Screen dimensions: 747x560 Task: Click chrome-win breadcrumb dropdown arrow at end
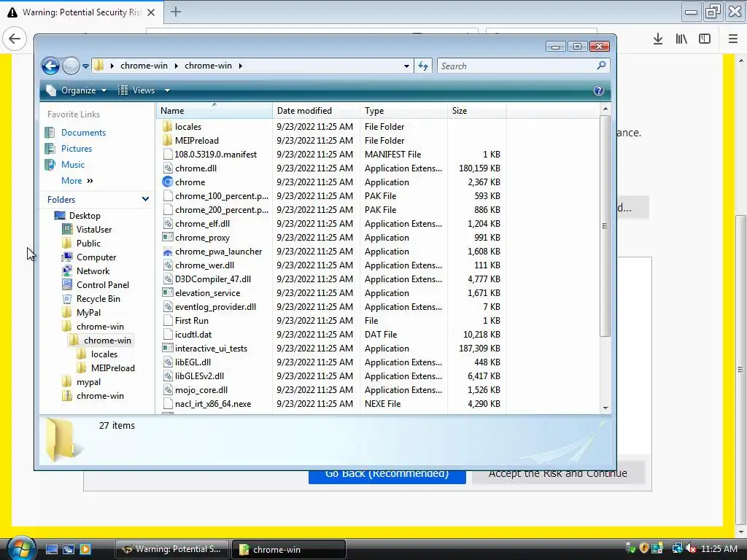point(241,66)
